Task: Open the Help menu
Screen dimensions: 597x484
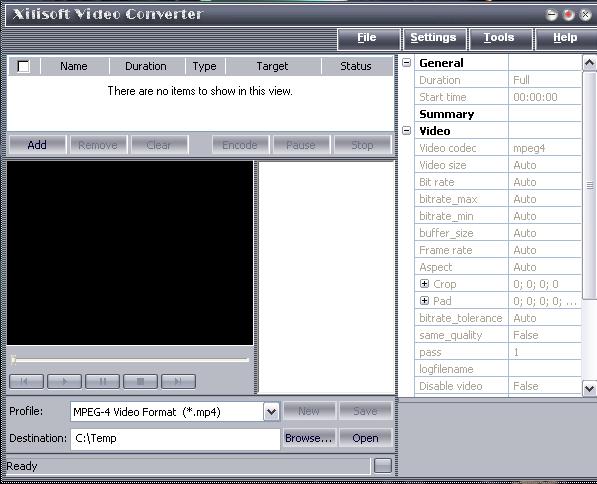Action: click(x=566, y=38)
